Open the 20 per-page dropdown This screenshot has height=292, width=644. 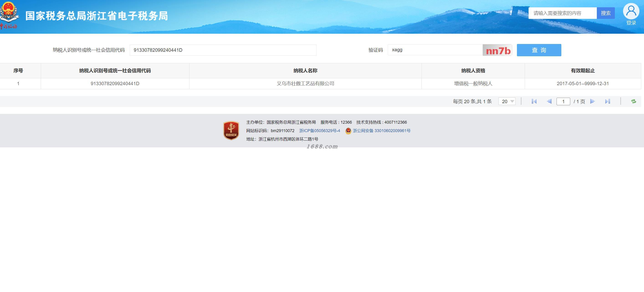coord(507,101)
